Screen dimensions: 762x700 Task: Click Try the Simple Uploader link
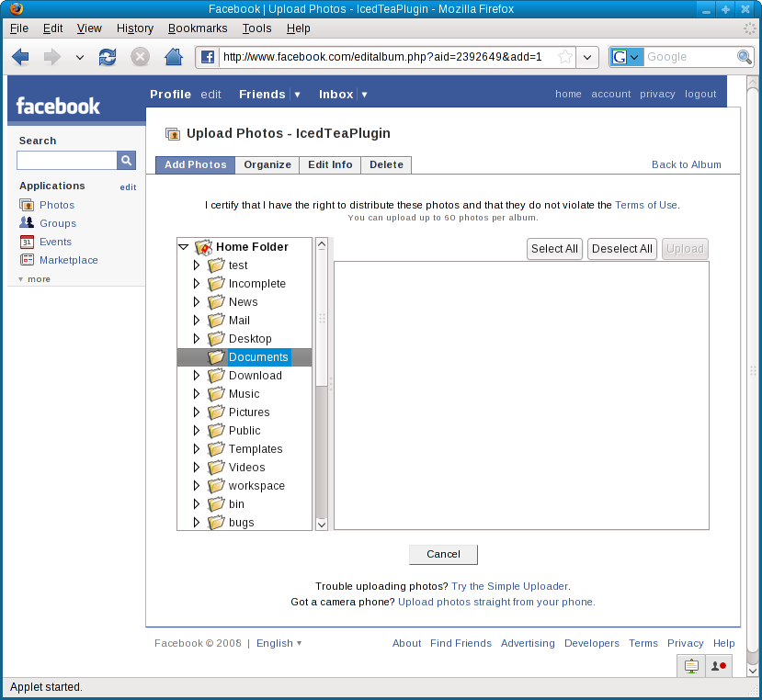[x=509, y=586]
